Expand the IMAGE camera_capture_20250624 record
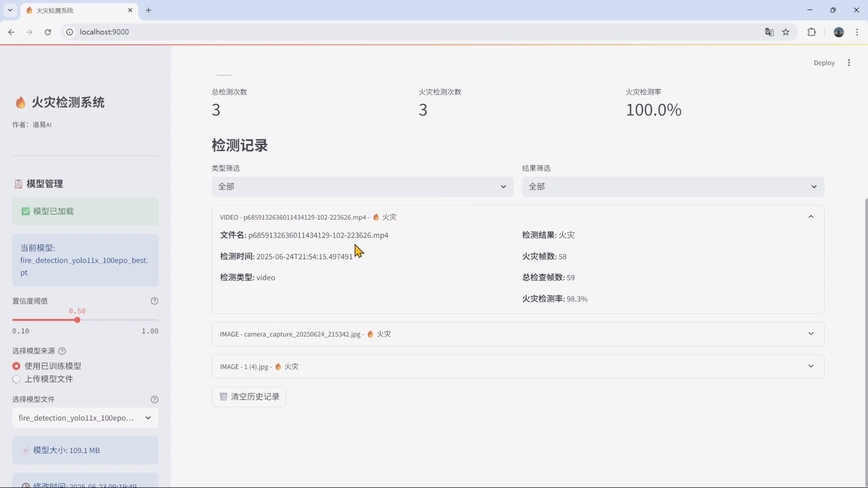Screen dimensions: 868x488 pos(811,333)
